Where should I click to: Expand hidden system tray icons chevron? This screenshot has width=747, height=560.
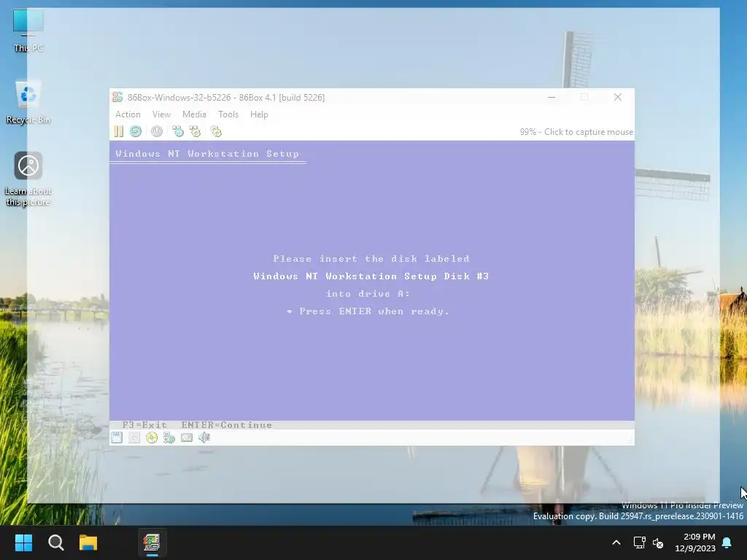pos(616,542)
